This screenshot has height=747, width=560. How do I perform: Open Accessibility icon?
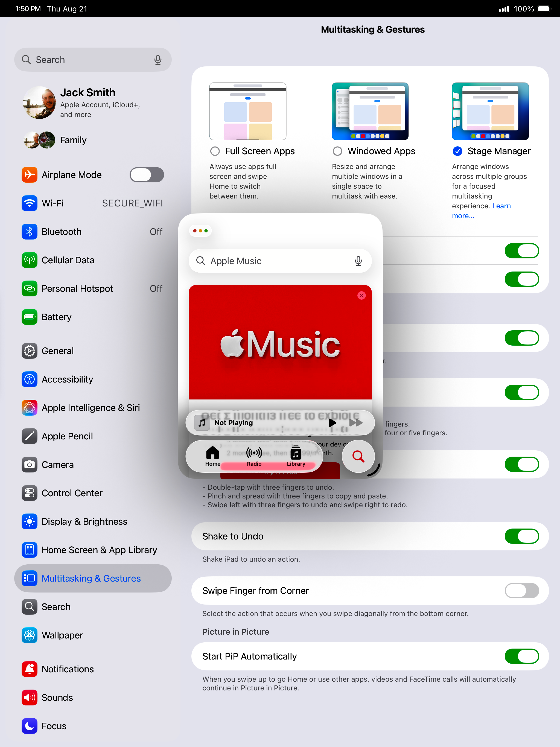pos(29,379)
